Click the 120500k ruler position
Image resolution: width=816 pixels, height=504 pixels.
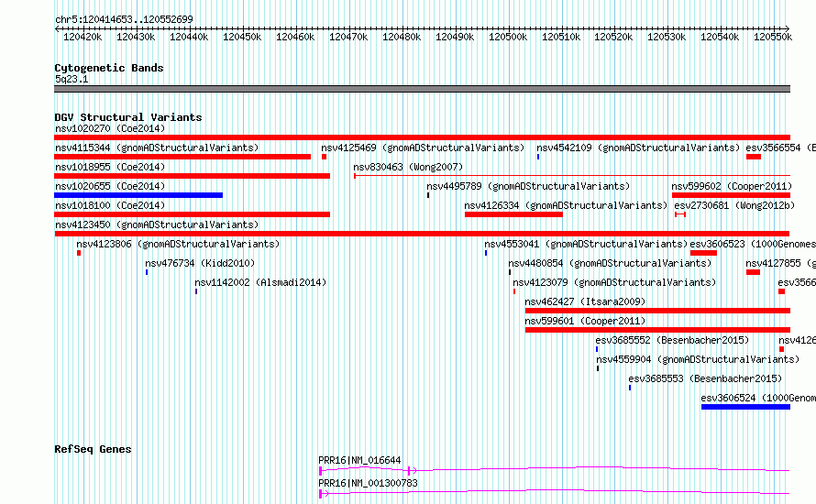[x=508, y=37]
